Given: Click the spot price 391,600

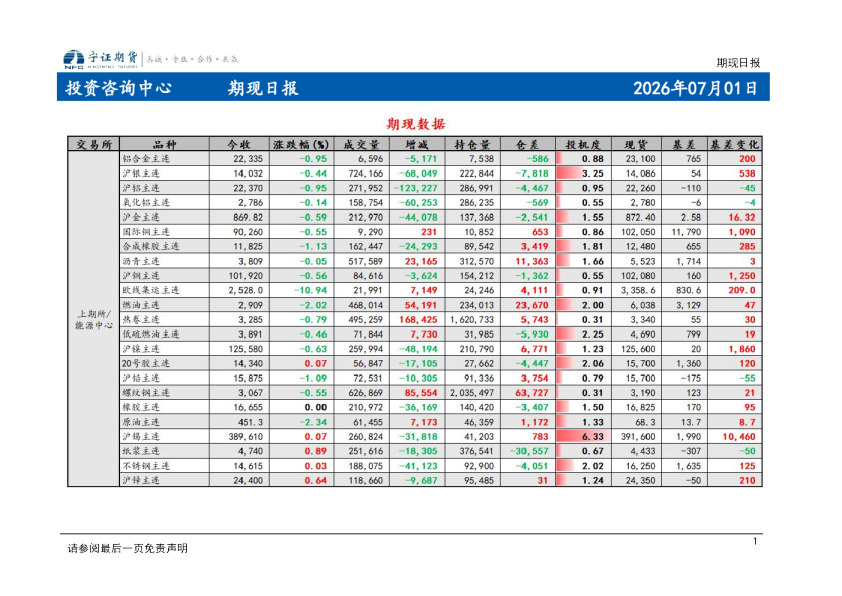Looking at the screenshot, I should click(x=638, y=437).
